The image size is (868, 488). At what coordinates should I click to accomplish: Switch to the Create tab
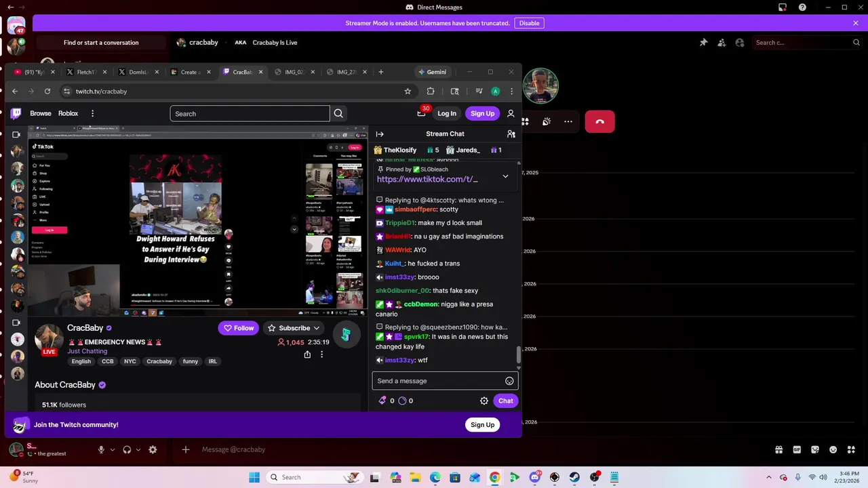[191, 72]
